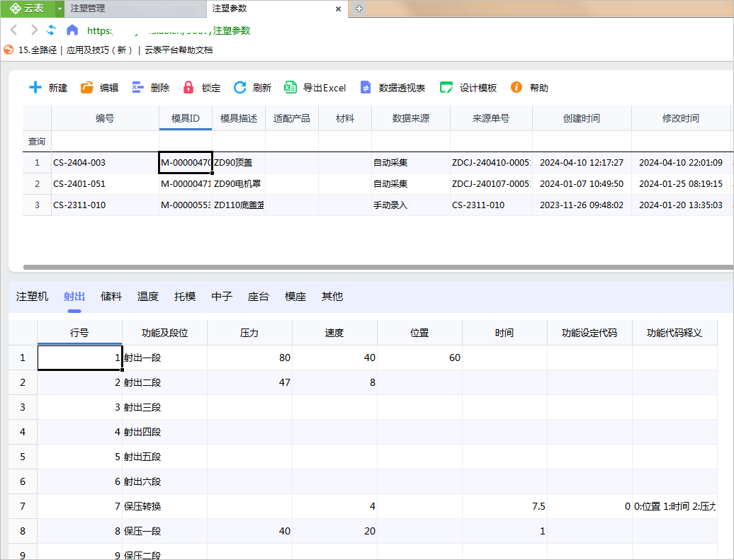Select the 射出四段 cell

(165, 433)
